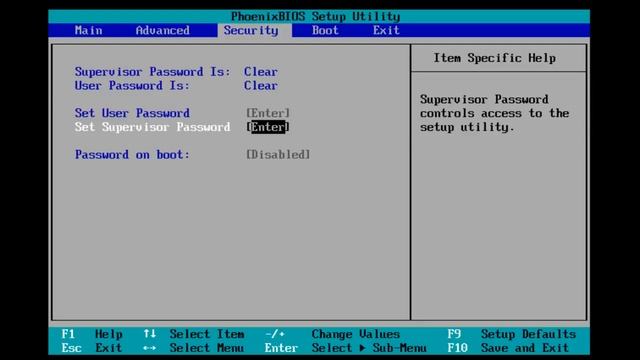Click the Clear status for Supervisor Password

point(261,72)
